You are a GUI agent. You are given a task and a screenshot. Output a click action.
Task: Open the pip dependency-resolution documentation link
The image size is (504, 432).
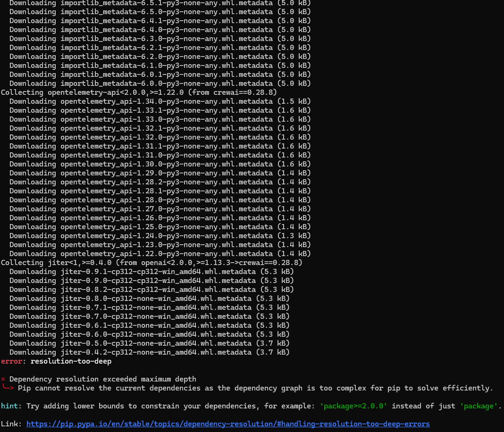pos(228,424)
